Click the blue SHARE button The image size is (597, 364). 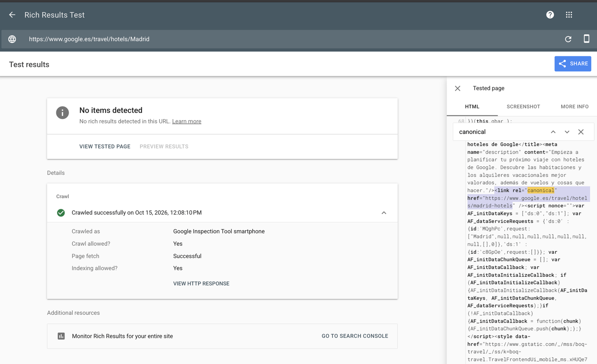(573, 64)
